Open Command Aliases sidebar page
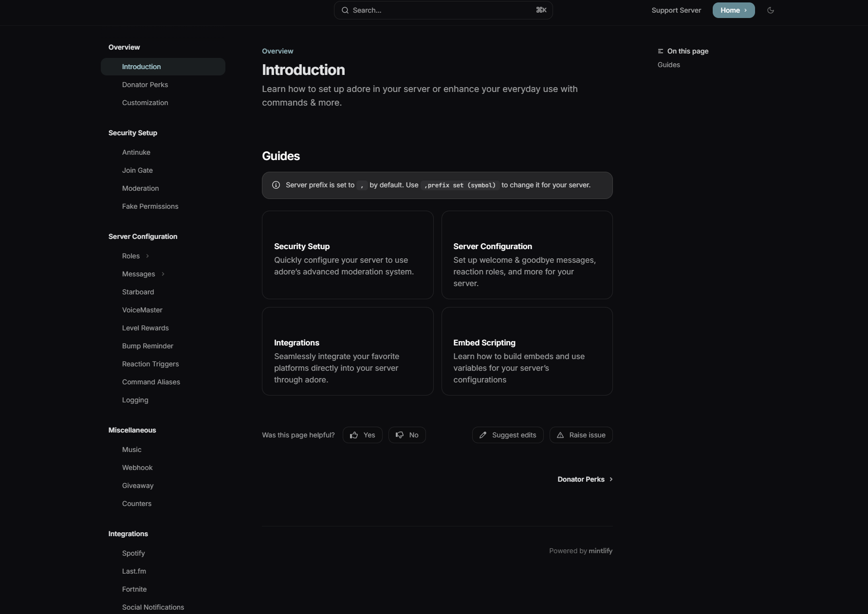The image size is (868, 614). tap(163, 382)
